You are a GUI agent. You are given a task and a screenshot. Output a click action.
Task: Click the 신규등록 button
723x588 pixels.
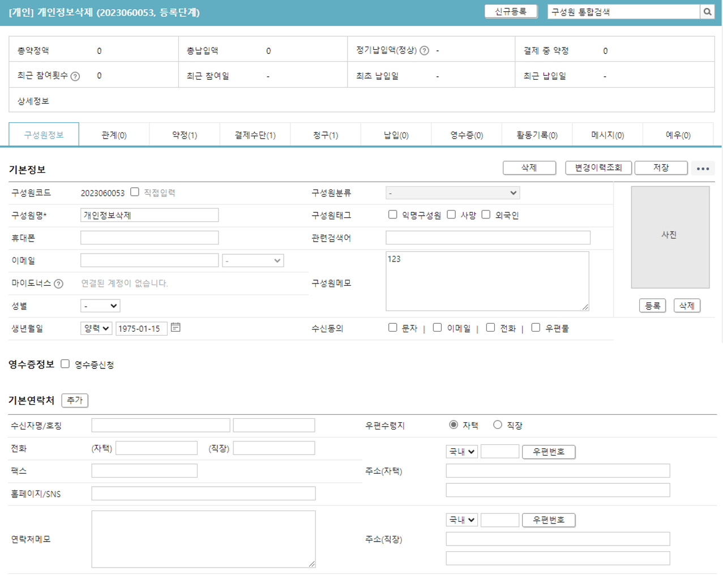click(x=511, y=11)
